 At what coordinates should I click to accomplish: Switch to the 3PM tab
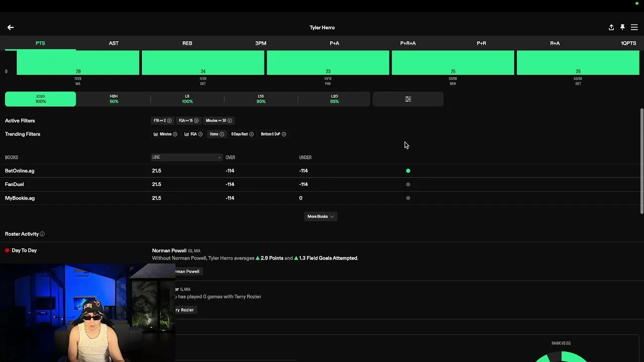pyautogui.click(x=261, y=43)
